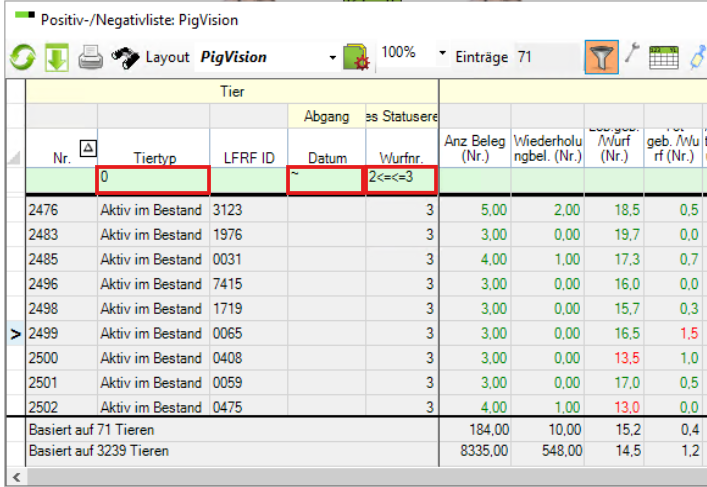The height and width of the screenshot is (487, 707).
Task: Click the 5,00 Anz Beleg value
Action: point(475,210)
